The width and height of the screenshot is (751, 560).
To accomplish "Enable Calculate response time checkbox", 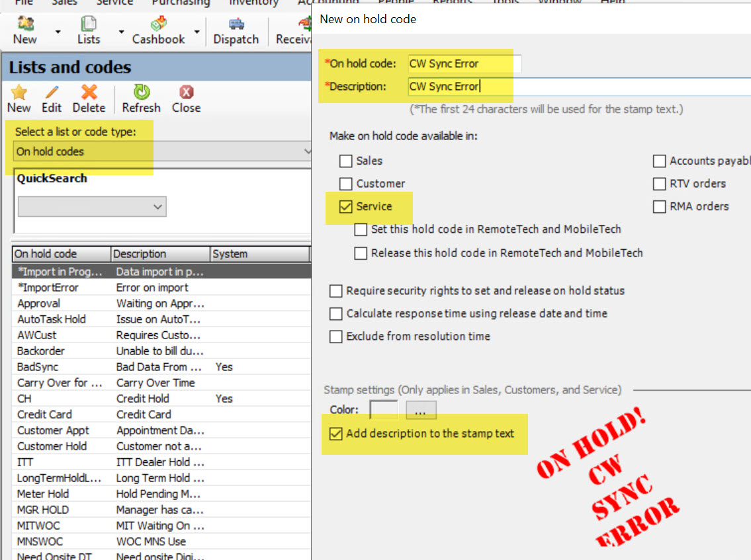I will point(335,313).
